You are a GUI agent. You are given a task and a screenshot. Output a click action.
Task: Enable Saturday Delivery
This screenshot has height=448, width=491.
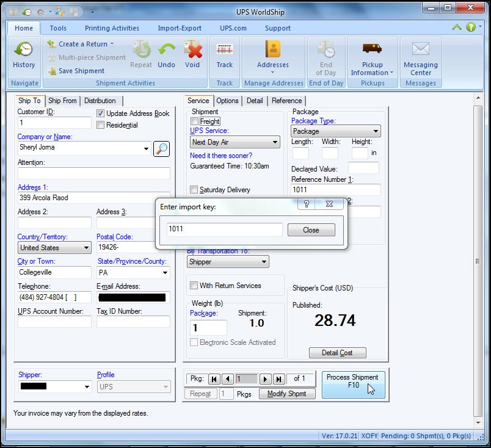point(193,190)
